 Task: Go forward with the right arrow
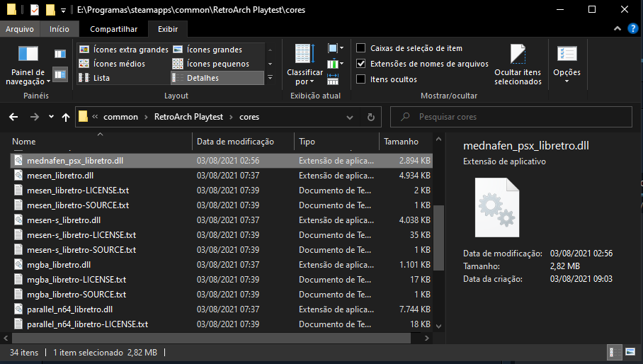[35, 118]
